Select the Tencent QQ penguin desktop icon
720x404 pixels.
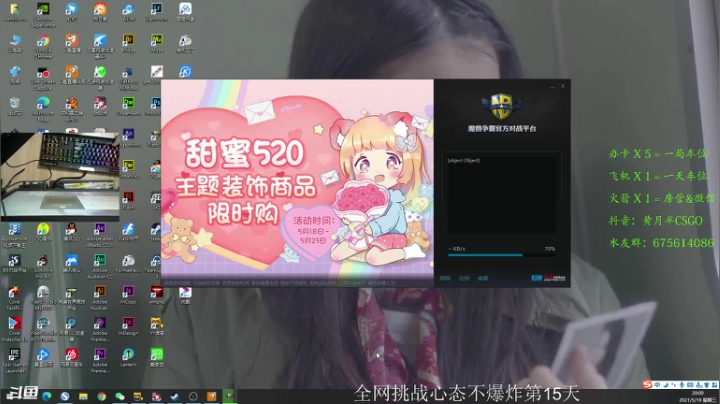tap(71, 231)
